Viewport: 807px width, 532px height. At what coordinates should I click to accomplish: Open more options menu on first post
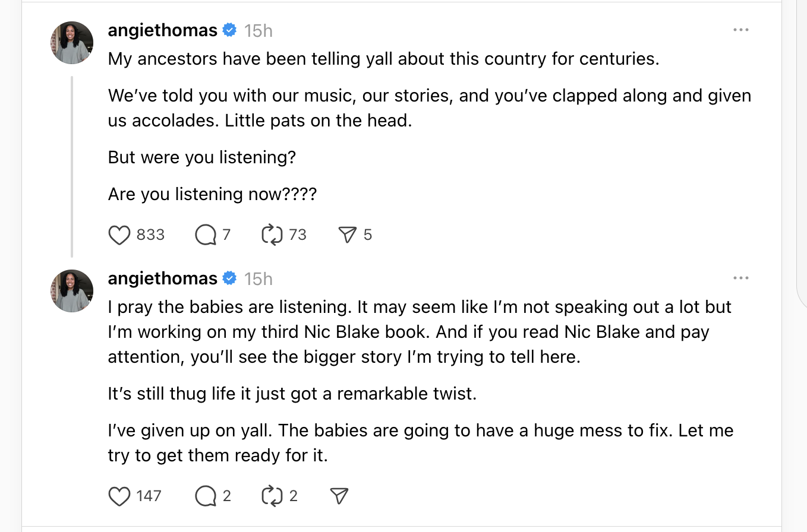(740, 30)
